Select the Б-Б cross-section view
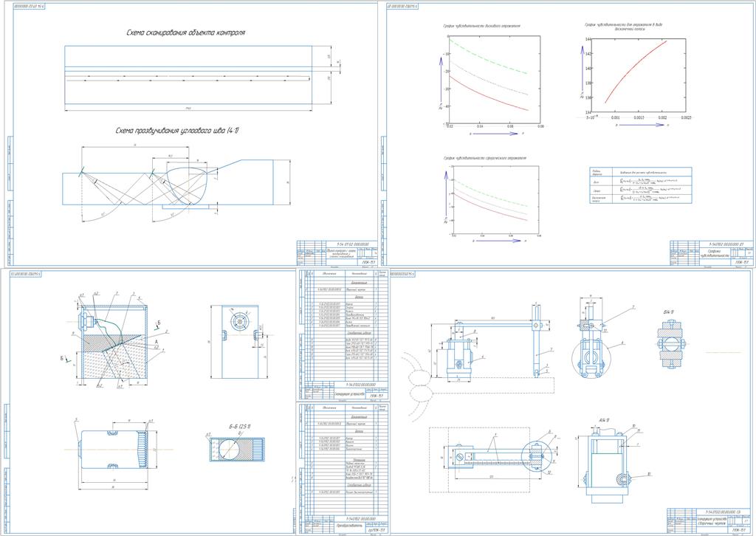This screenshot has width=756, height=536. [237, 448]
